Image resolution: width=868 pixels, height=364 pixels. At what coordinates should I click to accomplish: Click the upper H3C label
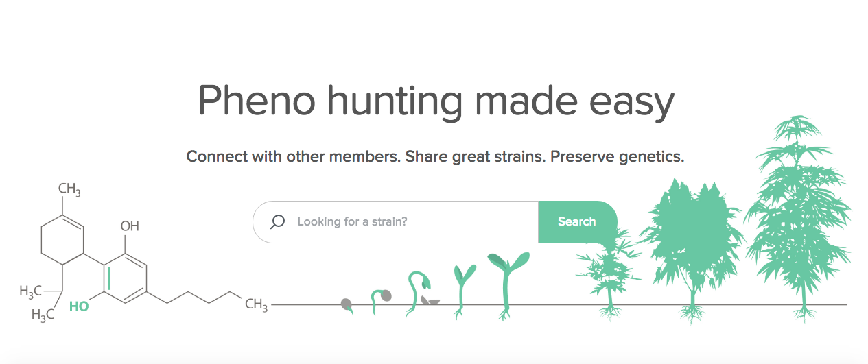click(x=31, y=292)
